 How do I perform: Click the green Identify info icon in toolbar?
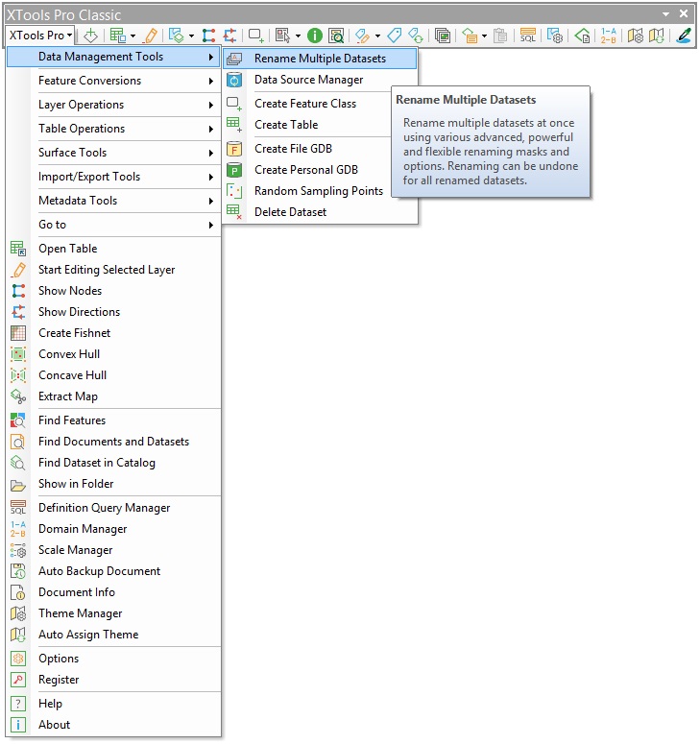[x=314, y=36]
